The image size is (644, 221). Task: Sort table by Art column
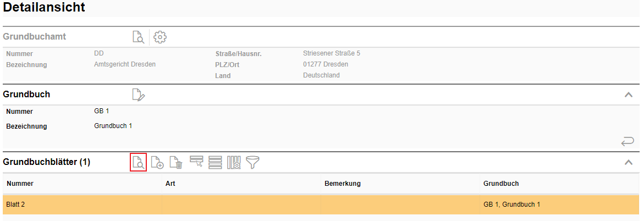coord(170,184)
